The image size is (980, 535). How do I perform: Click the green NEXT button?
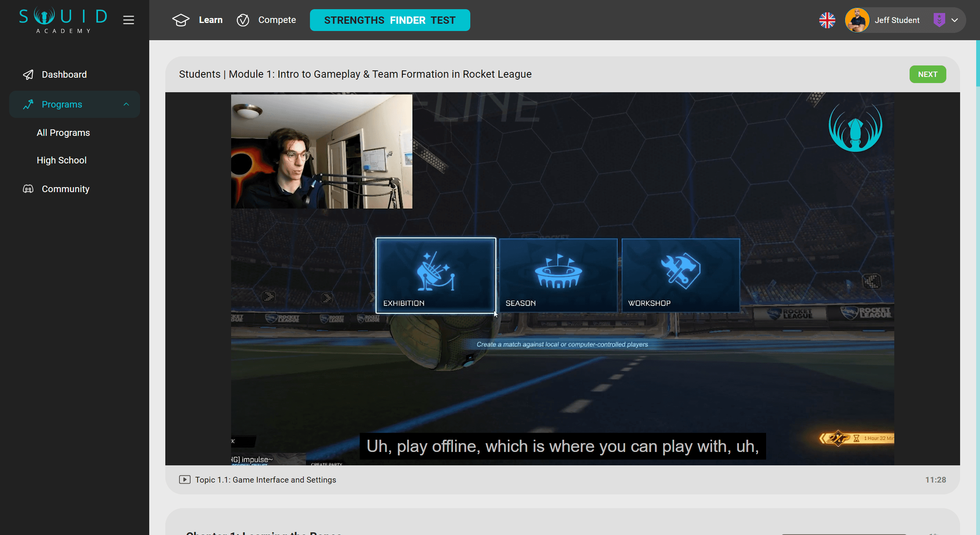[x=928, y=74]
